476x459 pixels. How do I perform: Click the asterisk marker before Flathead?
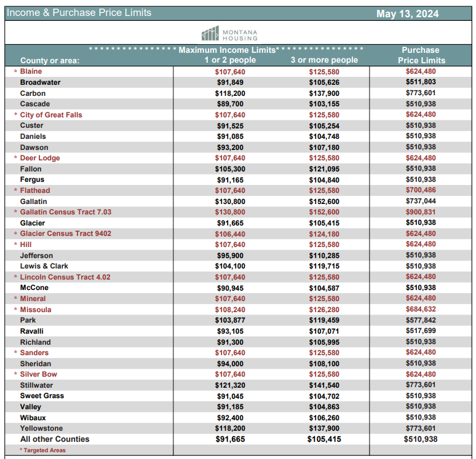pos(15,190)
